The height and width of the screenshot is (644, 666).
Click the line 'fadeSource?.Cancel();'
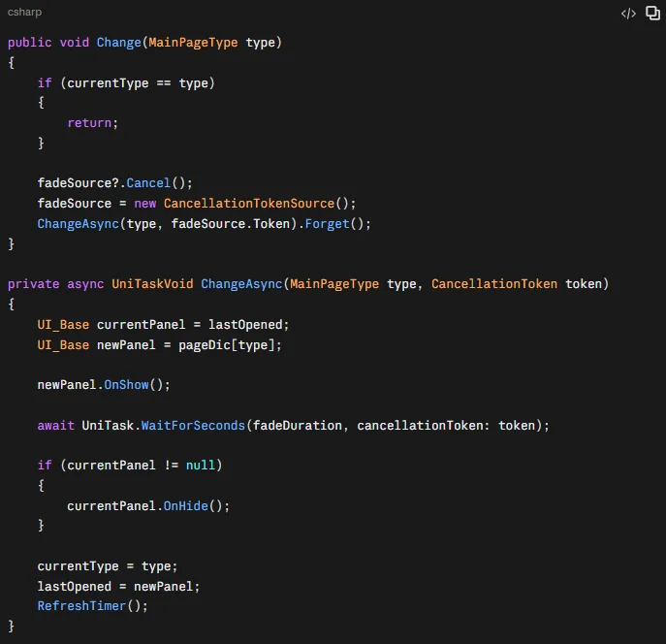pyautogui.click(x=115, y=183)
